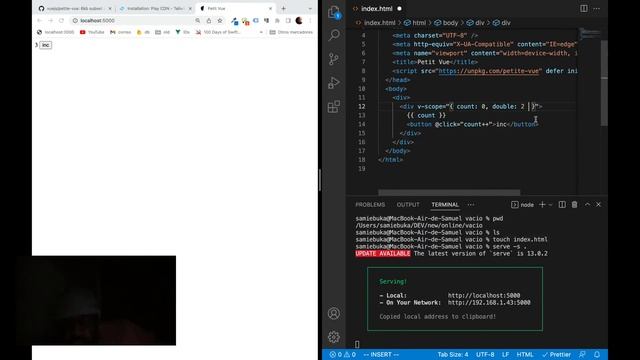Change HTML language mode in status bar
This screenshot has height=360, width=640.
[x=525, y=354]
